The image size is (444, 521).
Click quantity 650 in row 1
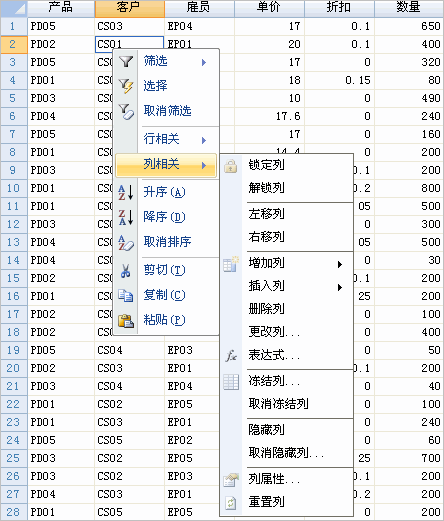tap(409, 26)
